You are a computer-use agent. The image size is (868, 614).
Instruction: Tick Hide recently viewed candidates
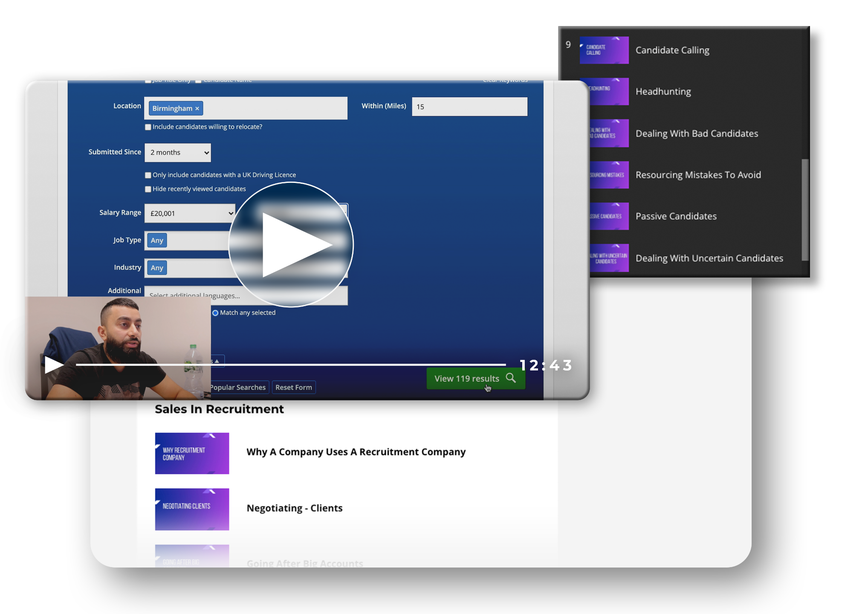click(x=148, y=189)
